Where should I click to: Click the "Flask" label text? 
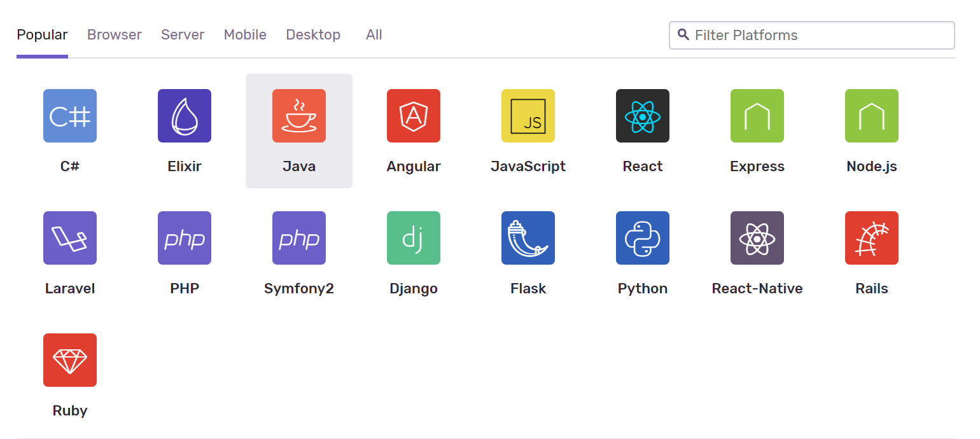tap(528, 289)
